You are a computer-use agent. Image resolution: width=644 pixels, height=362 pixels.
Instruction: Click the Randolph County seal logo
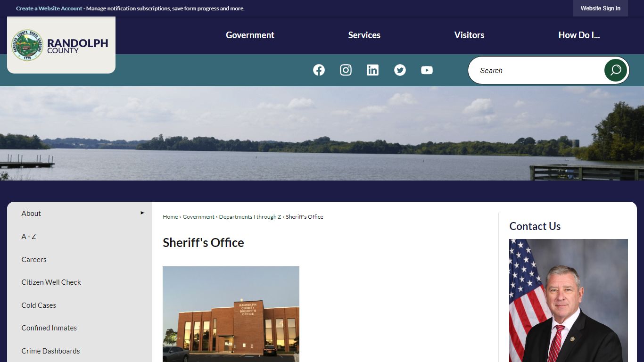coord(27,45)
